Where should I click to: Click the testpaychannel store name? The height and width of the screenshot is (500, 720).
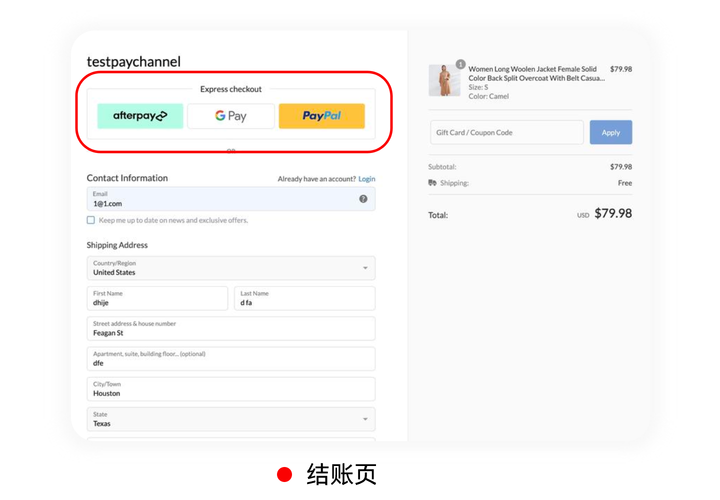coord(134,62)
